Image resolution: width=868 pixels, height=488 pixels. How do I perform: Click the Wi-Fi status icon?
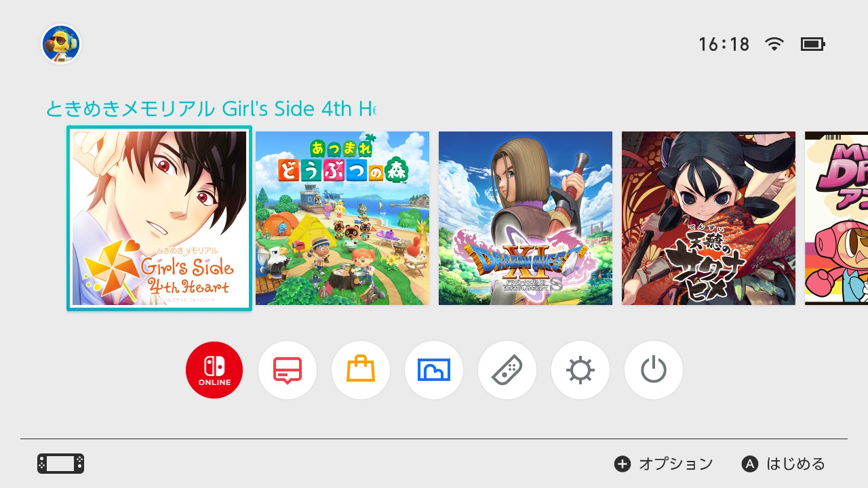click(x=774, y=44)
